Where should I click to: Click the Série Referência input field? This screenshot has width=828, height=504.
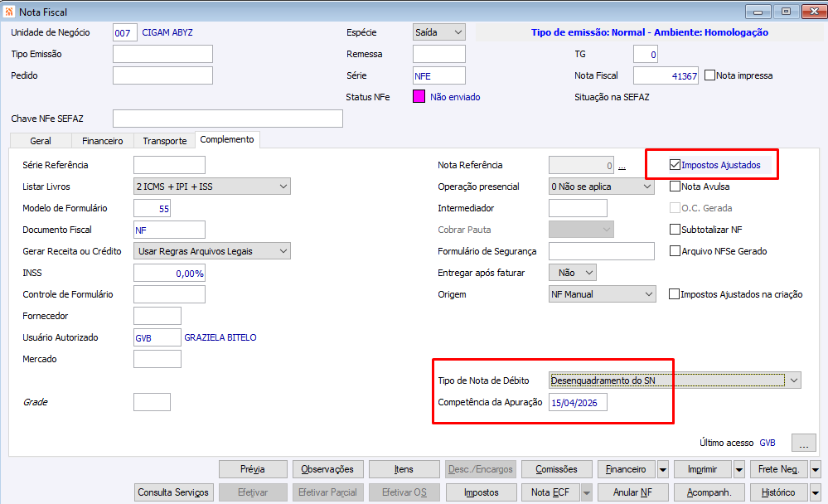click(x=170, y=165)
